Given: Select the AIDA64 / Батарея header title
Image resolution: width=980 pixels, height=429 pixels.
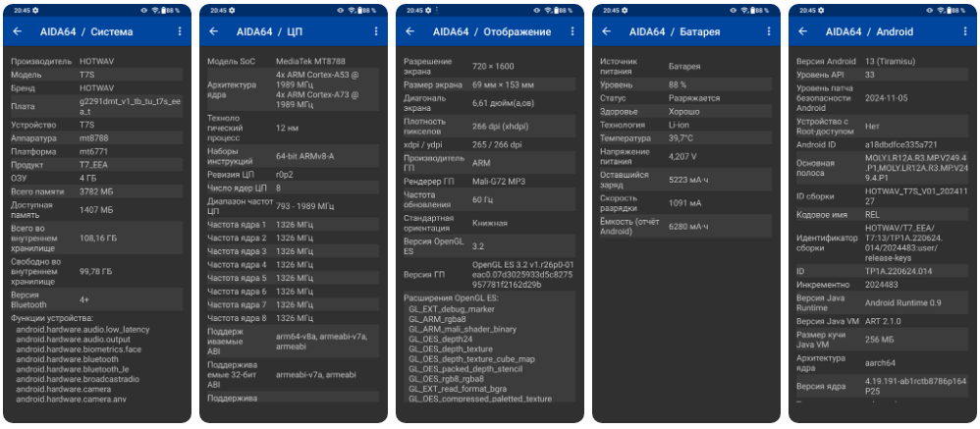Looking at the screenshot, I should pos(674,31).
